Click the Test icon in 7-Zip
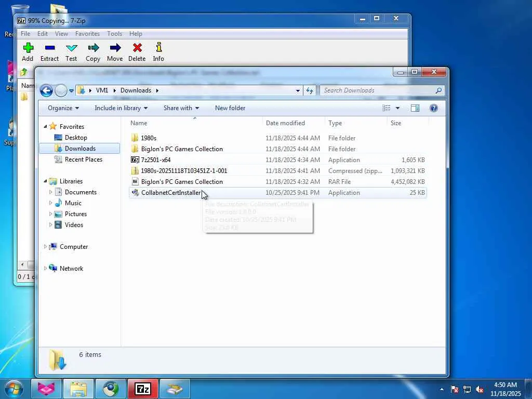The image size is (532, 399). pyautogui.click(x=71, y=47)
